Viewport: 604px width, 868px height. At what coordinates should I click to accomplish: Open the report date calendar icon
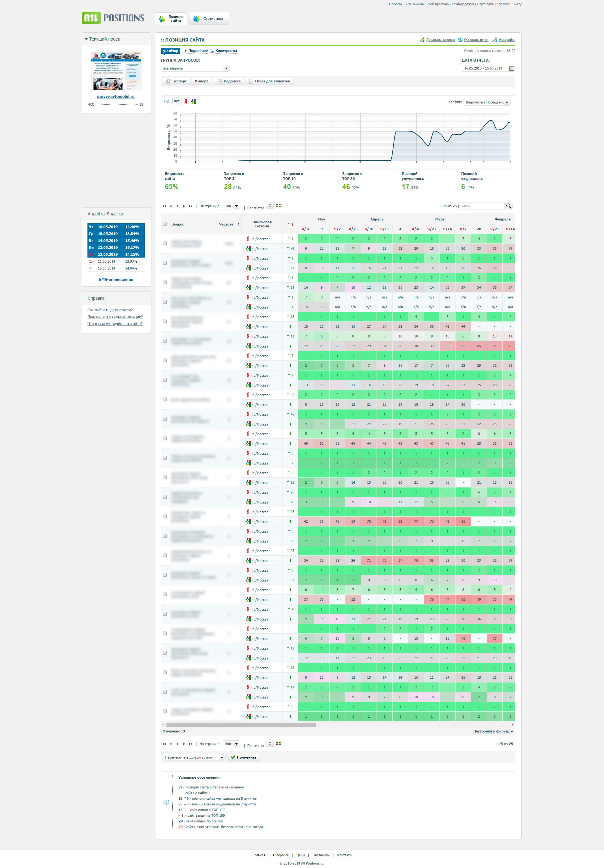coord(511,69)
